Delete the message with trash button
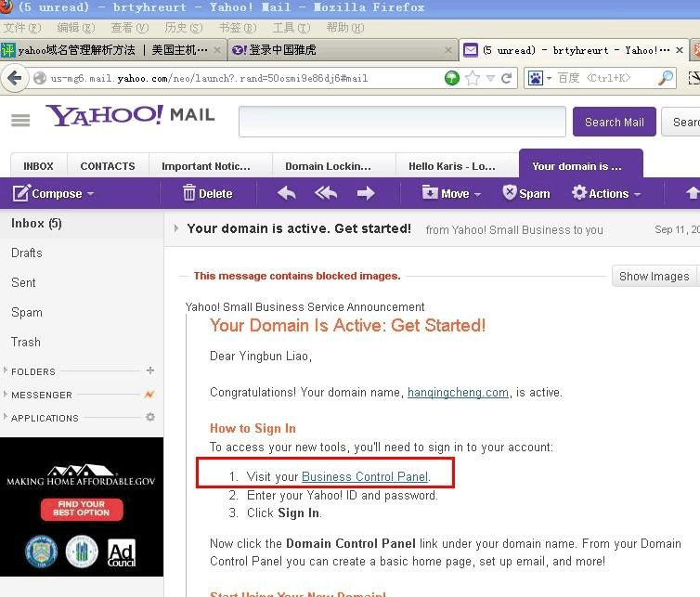The height and width of the screenshot is (597, 700). 207,193
